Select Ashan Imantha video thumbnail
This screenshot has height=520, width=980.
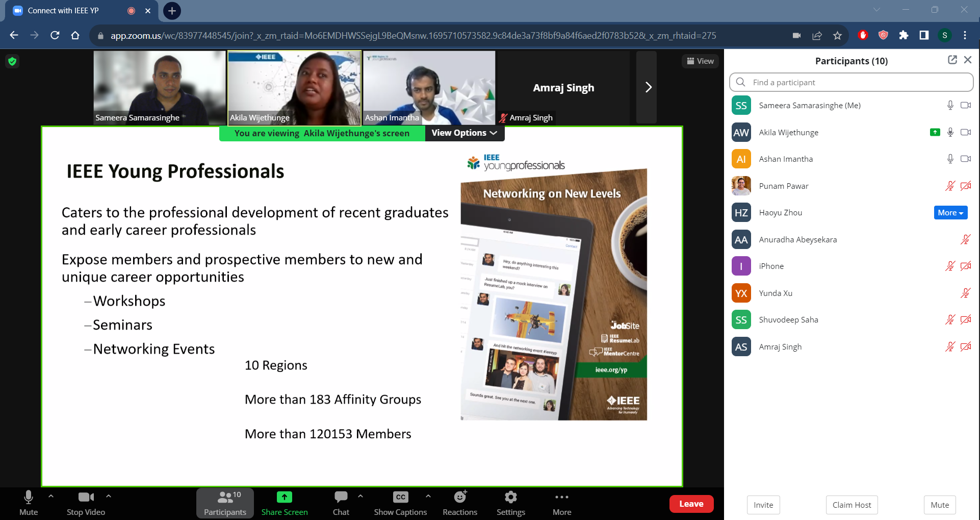click(x=429, y=87)
